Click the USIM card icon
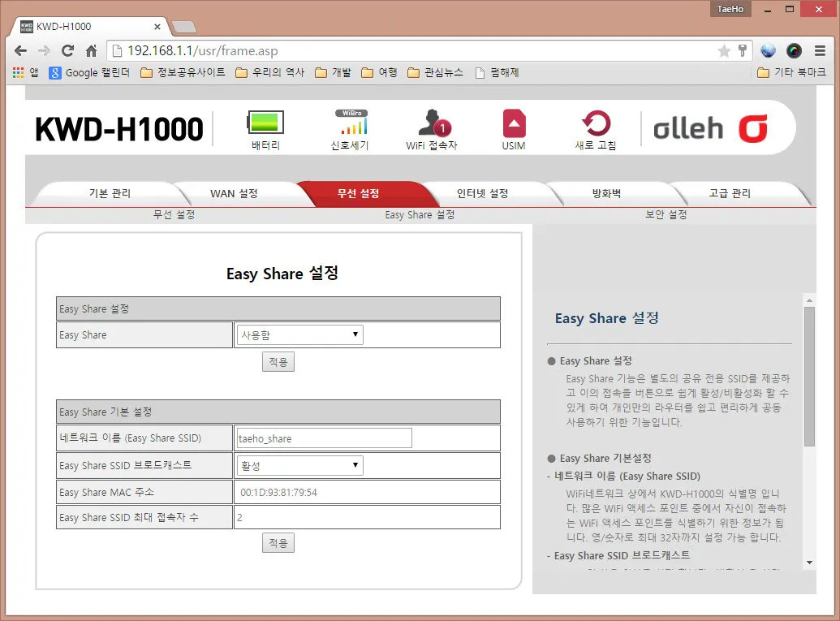The width and height of the screenshot is (840, 621). point(515,123)
